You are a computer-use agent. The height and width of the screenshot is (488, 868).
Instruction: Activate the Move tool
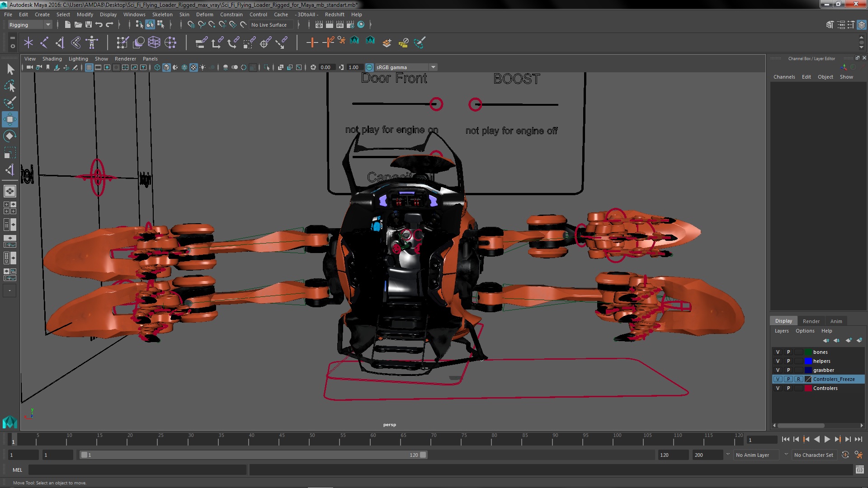(x=10, y=119)
